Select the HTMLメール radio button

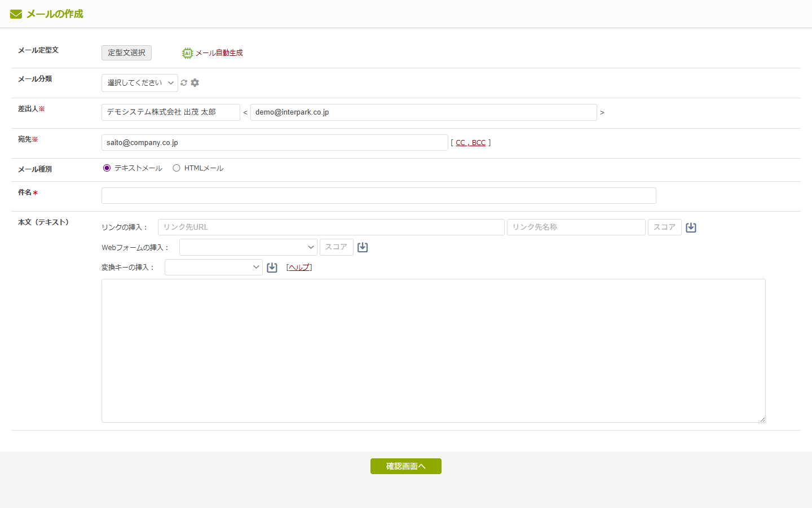coord(176,168)
